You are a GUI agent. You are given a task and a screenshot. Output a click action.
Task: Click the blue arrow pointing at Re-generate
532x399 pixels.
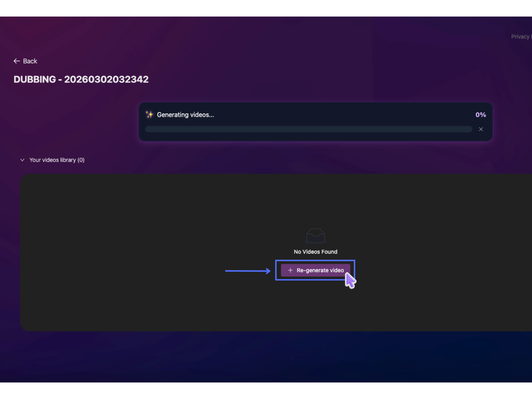pos(248,271)
